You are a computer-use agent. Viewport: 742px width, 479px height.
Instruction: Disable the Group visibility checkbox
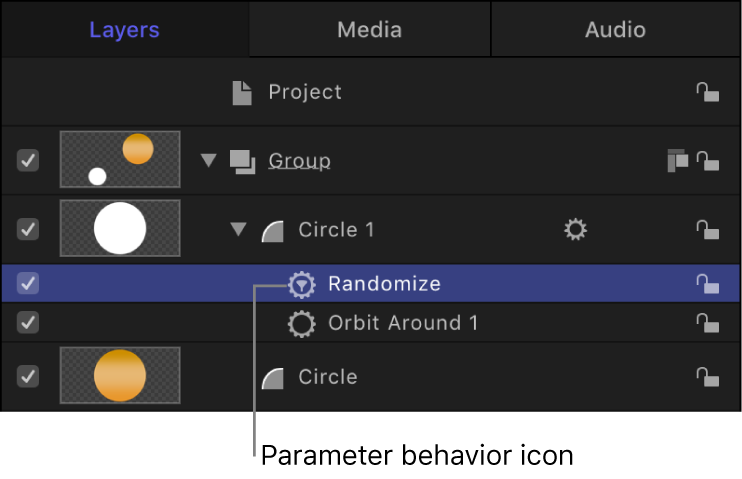pyautogui.click(x=28, y=160)
